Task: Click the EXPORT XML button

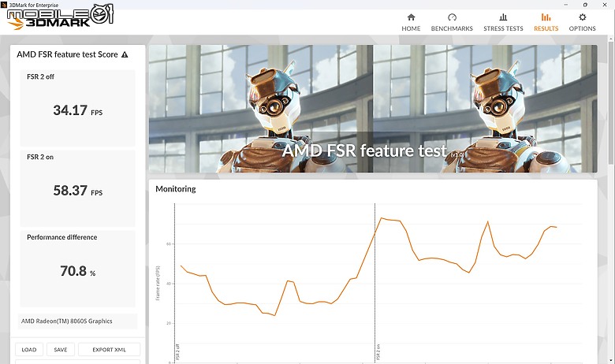Action: point(109,350)
